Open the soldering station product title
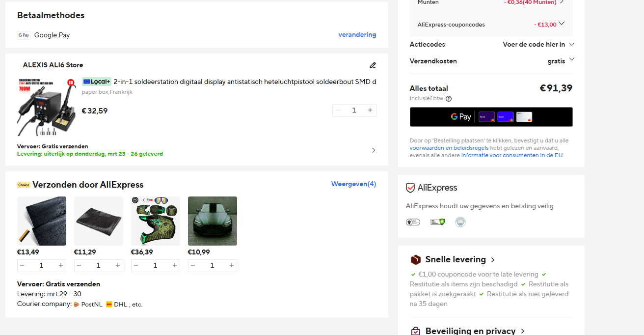The width and height of the screenshot is (644, 335). coord(245,82)
